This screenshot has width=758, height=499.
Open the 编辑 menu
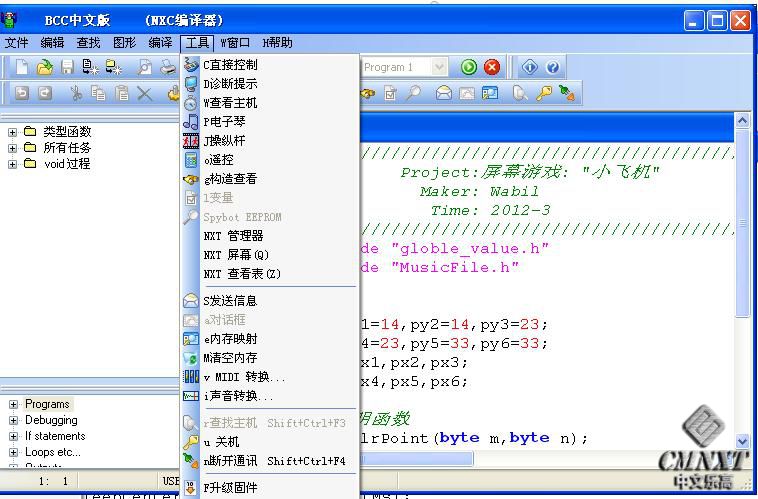coord(52,43)
